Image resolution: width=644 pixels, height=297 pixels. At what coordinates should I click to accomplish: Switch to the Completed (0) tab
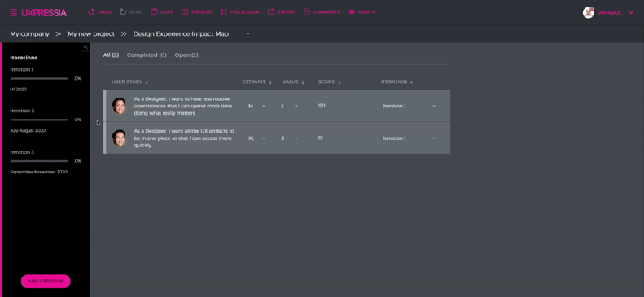147,55
